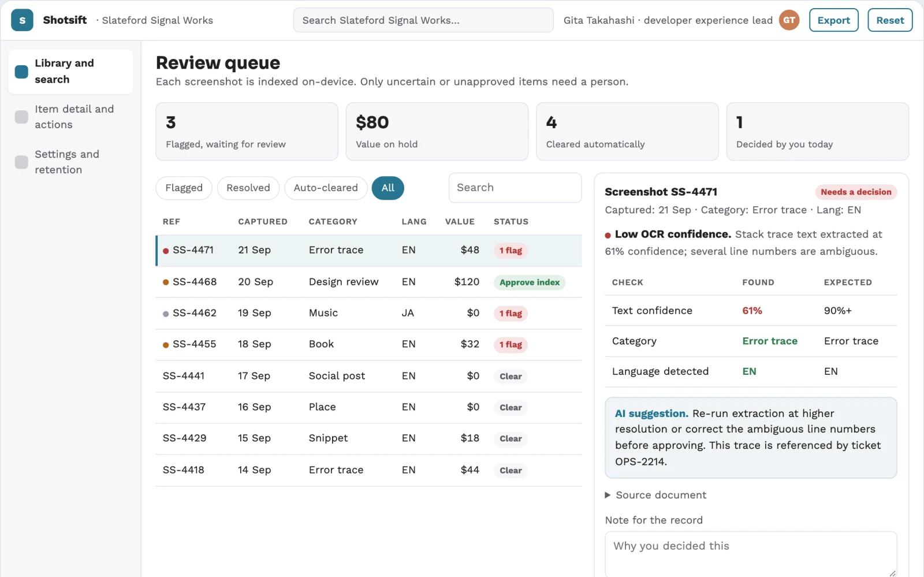This screenshot has height=577, width=924.
Task: Click the Library and search sidebar icon
Action: pyautogui.click(x=21, y=72)
